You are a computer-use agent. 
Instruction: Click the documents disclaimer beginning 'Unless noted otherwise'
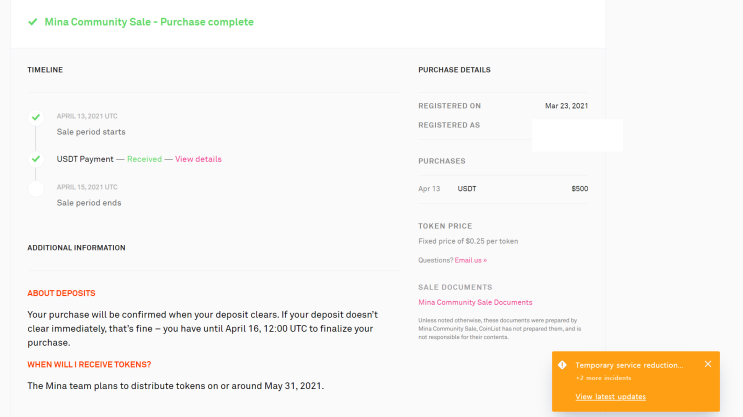pos(499,329)
